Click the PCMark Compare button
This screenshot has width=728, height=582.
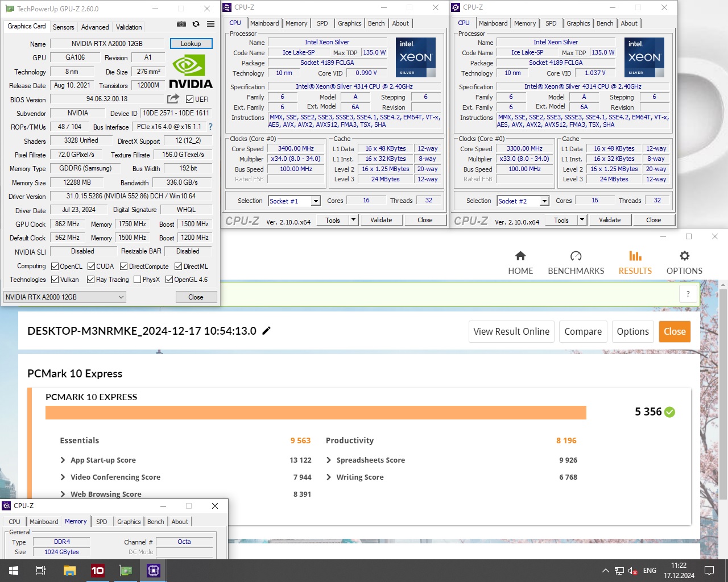583,331
